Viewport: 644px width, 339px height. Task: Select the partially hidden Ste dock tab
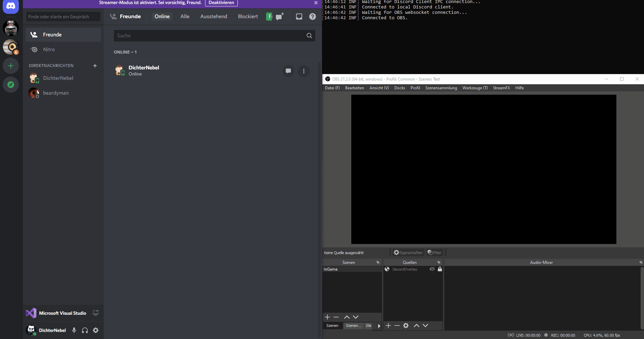[x=369, y=326]
